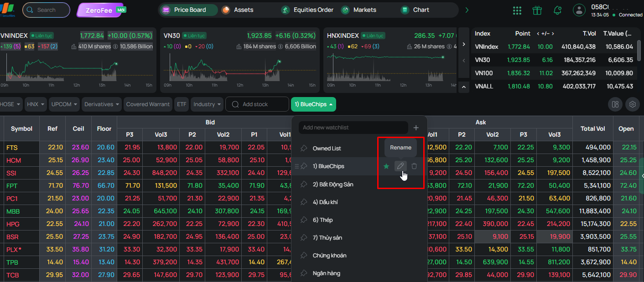The width and height of the screenshot is (644, 282).
Task: Toggle the green favorite star on 1) BlueChips
Action: tap(386, 166)
